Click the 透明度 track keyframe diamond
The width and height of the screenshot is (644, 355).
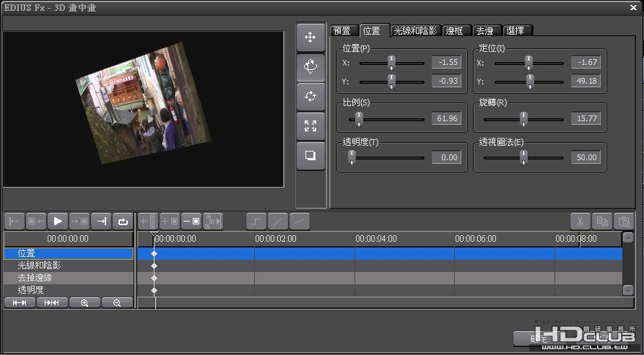pos(154,290)
